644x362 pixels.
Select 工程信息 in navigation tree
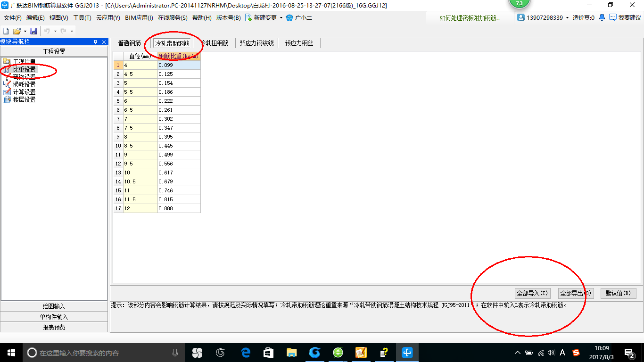(x=24, y=62)
